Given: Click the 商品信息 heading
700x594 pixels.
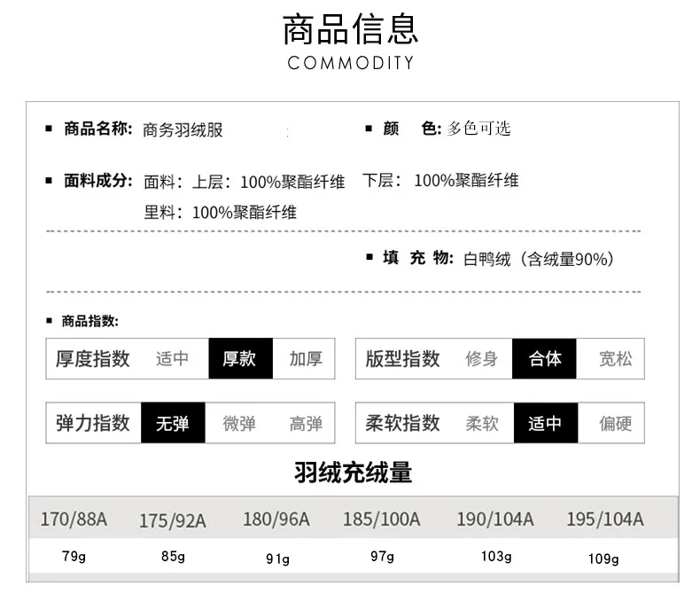Looking at the screenshot, I should click(x=351, y=29).
